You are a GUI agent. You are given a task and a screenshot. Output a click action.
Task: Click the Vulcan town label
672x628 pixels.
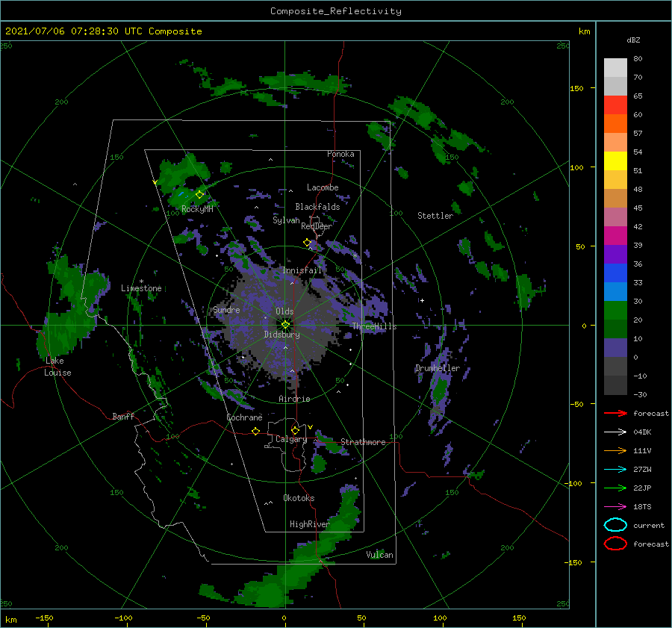380,555
